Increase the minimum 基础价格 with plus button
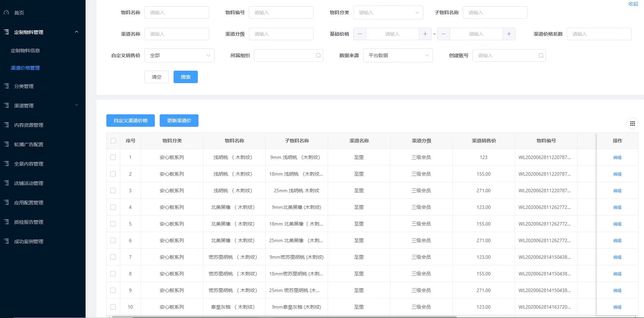 coord(425,34)
